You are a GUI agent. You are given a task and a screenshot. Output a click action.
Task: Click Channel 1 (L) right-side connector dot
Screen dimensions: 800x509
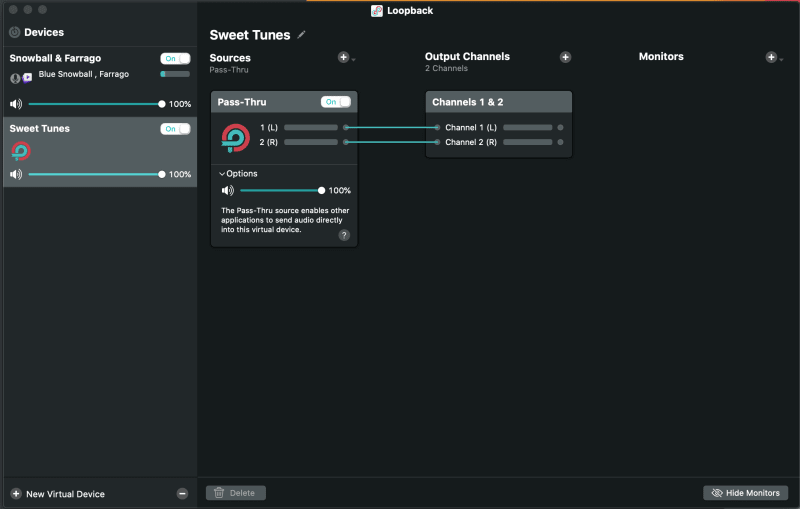560,128
